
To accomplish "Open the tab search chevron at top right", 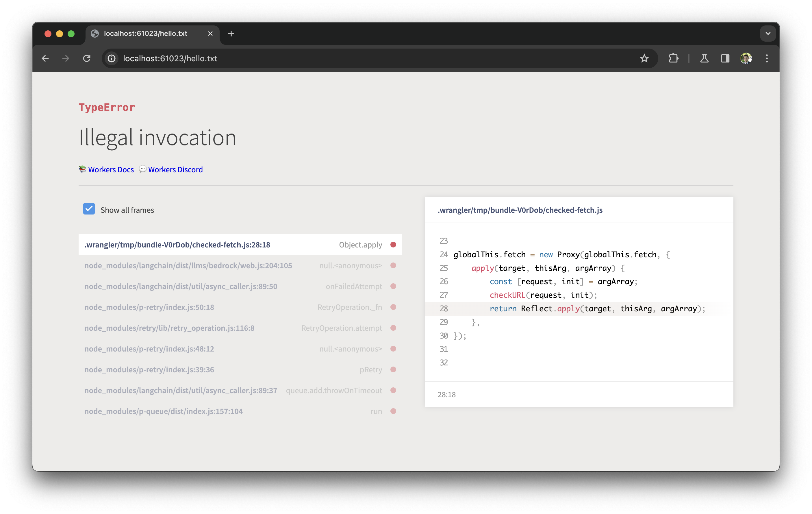I will (x=768, y=34).
